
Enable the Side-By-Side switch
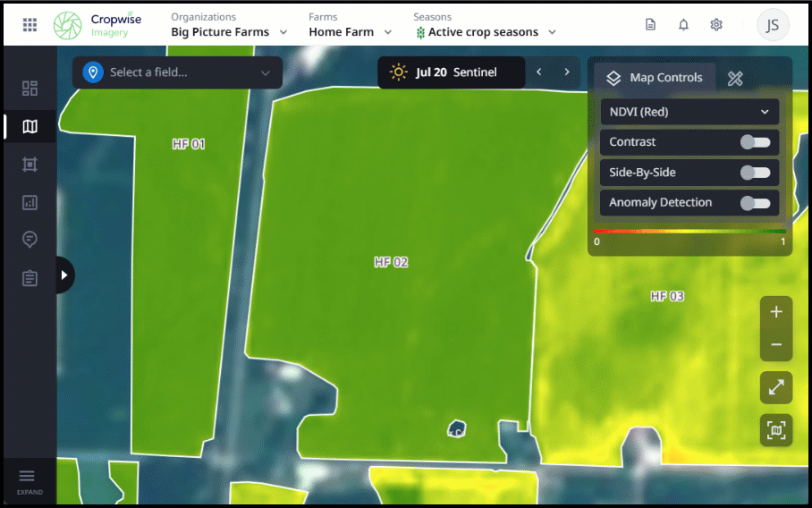[x=755, y=173]
